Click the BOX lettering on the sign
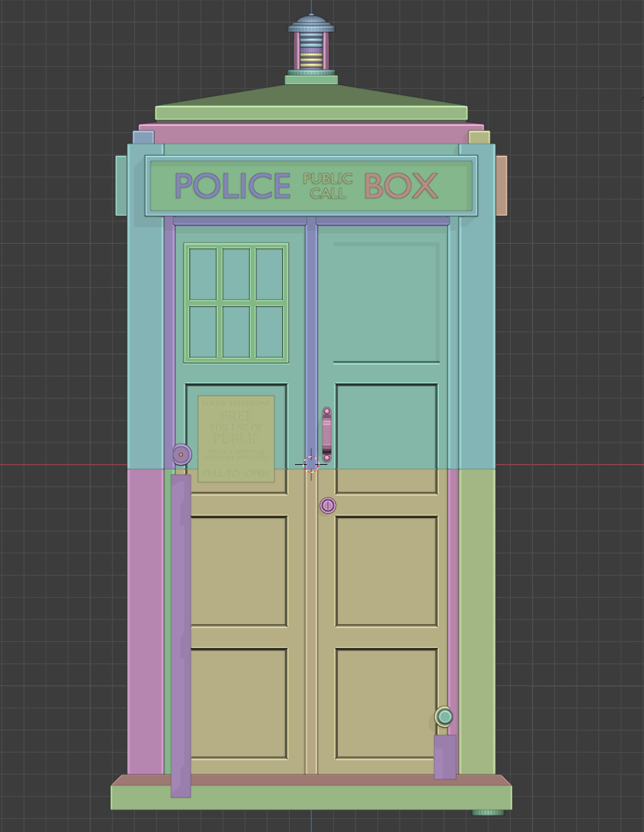Viewport: 644px width, 832px height. click(401, 186)
